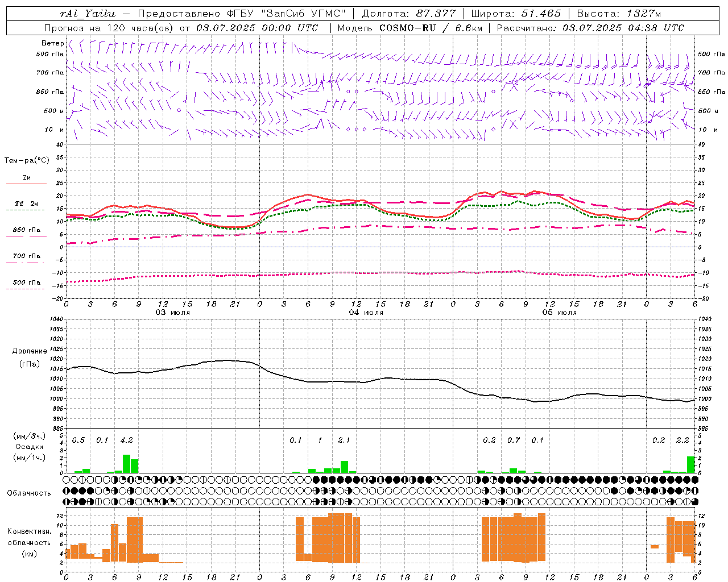728x582 pixels.
Task: Click the Давление pressure chart label
Action: click(29, 351)
